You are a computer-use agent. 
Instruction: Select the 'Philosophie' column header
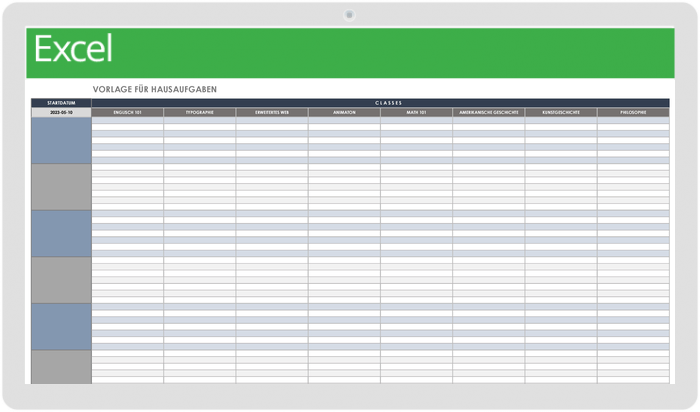pos(633,112)
